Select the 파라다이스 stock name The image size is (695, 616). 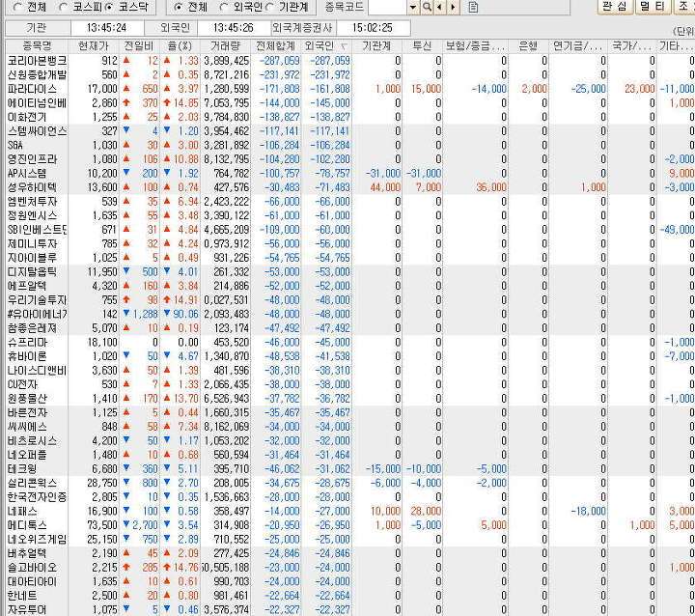point(33,89)
